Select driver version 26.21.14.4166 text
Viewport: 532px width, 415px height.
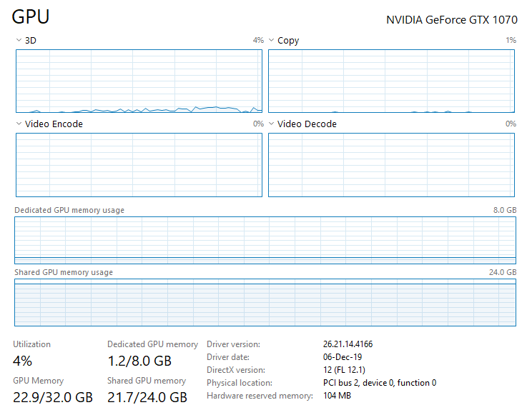[348, 344]
